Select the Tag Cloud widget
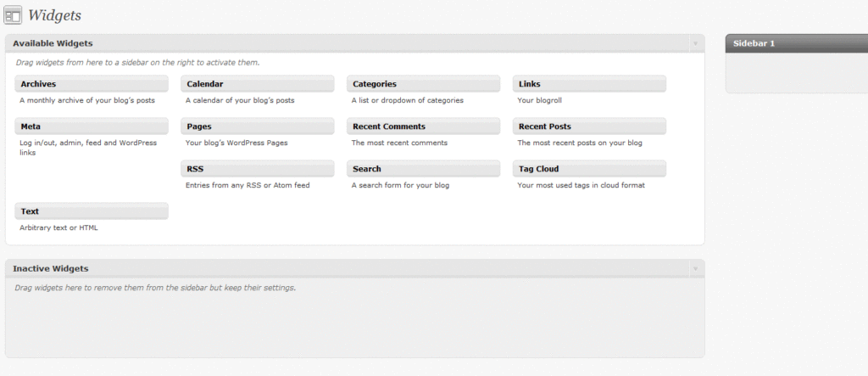Image resolution: width=868 pixels, height=376 pixels. 590,169
